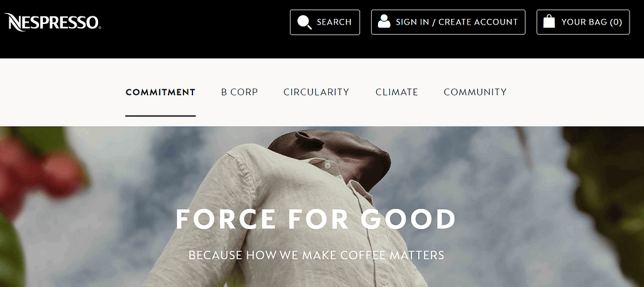This screenshot has height=287, width=644.
Task: Switch to the COMMITMENT tab
Action: [160, 92]
